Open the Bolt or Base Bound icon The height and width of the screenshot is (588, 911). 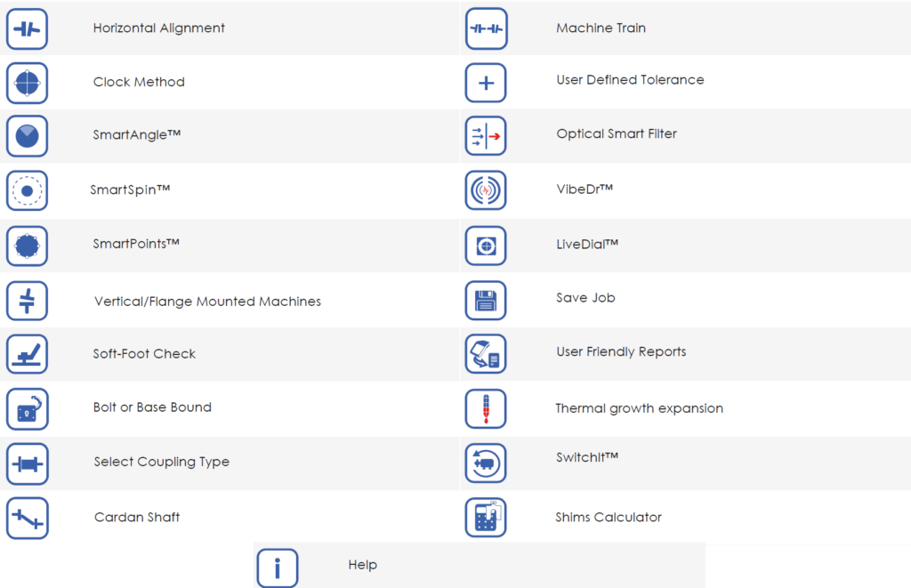pyautogui.click(x=27, y=409)
